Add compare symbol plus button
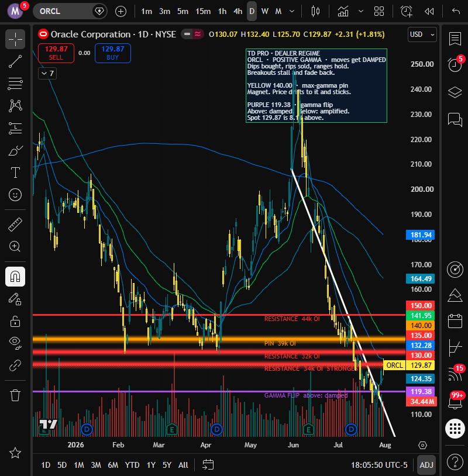The height and width of the screenshot is (476, 468). 121,12
